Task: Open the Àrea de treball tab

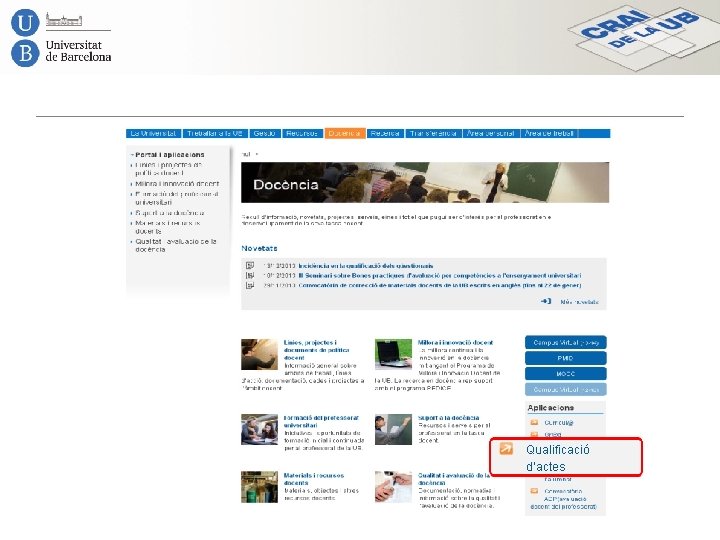Action: [550, 133]
